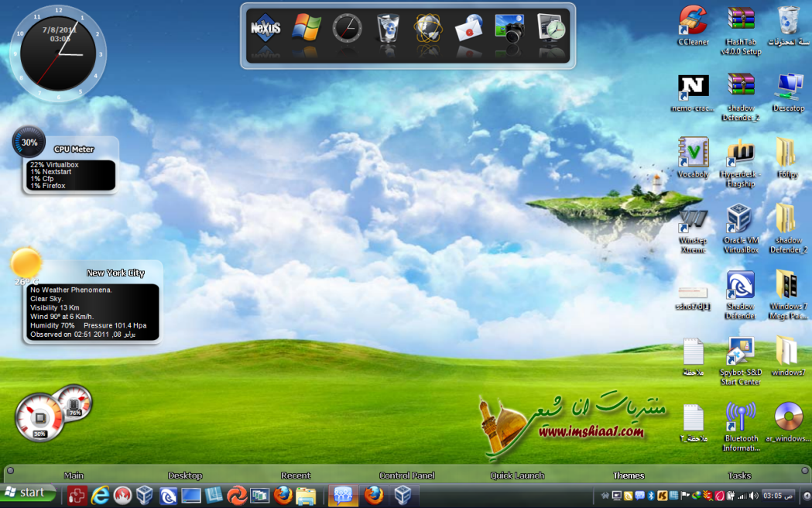Select the sshot7dj[1] file icon

693,298
